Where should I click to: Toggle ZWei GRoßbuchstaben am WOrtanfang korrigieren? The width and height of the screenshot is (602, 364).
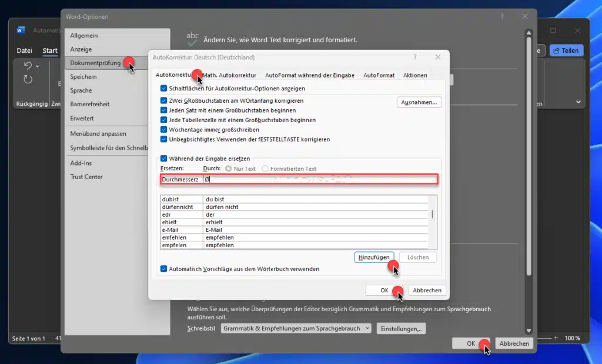tap(163, 100)
